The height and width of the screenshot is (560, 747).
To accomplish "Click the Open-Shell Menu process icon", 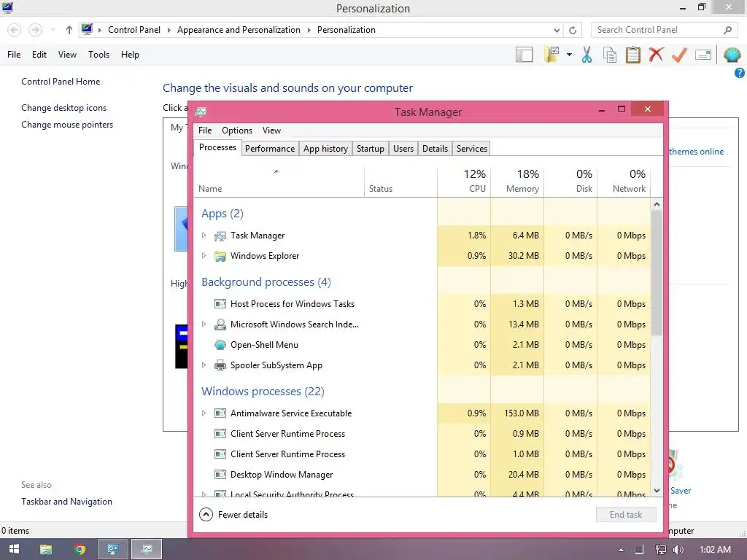I will [220, 345].
